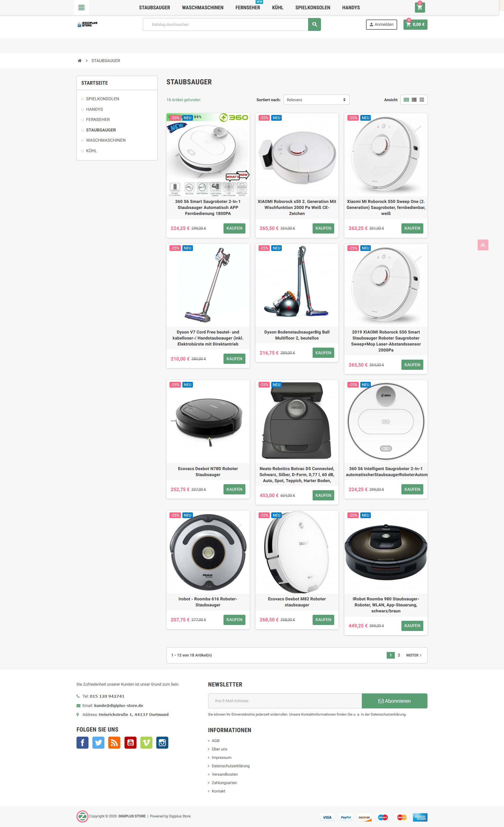
Task: Go to home via breadcrumb house icon
Action: pos(79,61)
